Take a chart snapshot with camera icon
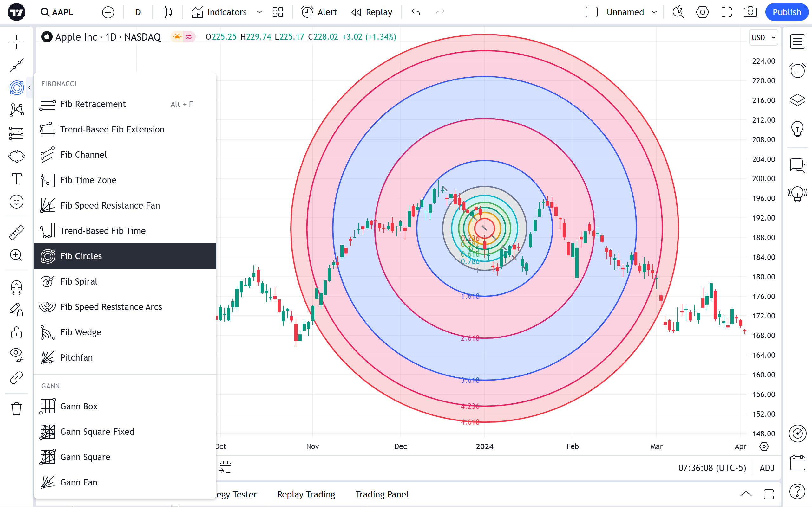812x507 pixels. (750, 12)
